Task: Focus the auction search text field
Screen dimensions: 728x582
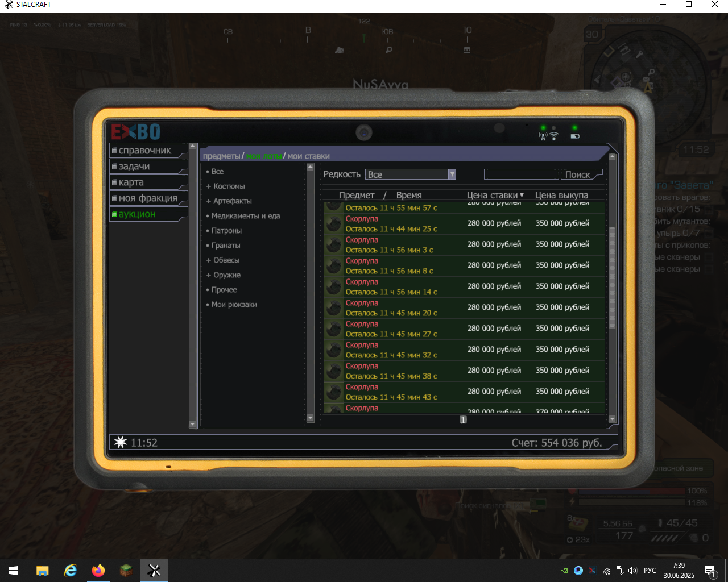Action: click(521, 174)
